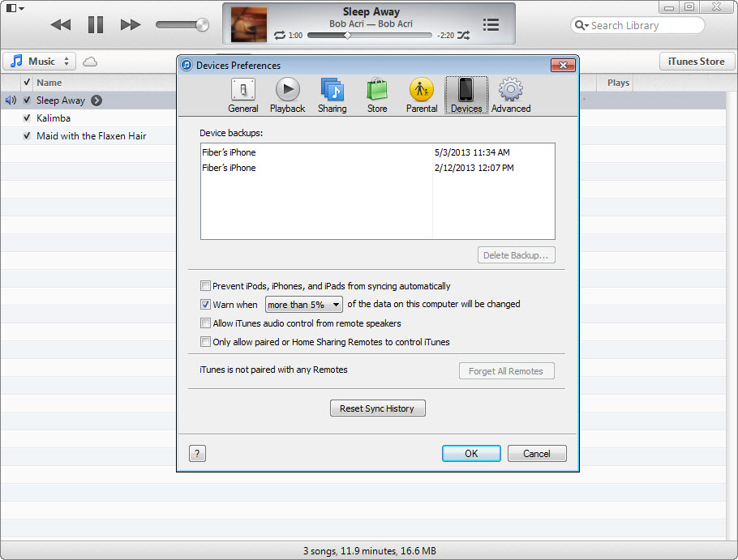Toggle the repeat icon in player
Screen dimensions: 738x560
280,36
